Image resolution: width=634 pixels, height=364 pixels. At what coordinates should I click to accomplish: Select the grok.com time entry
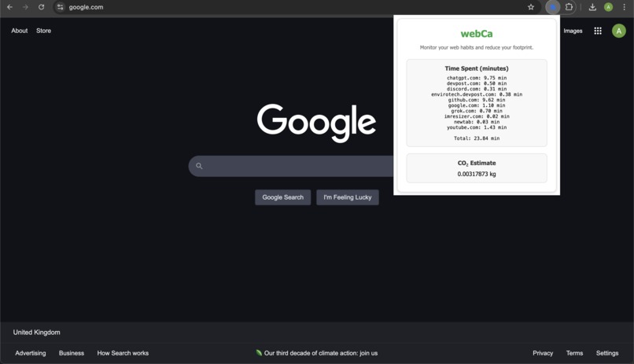477,111
